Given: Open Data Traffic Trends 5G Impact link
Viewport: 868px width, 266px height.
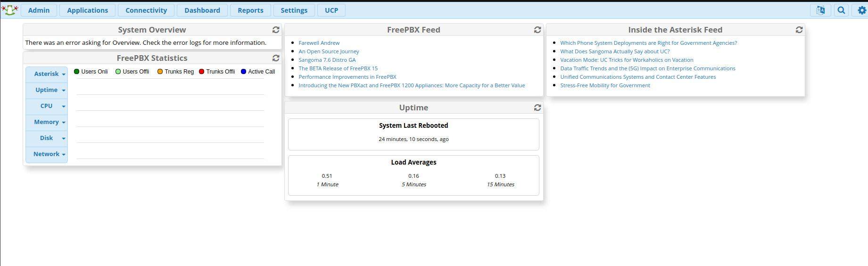Looking at the screenshot, I should 648,68.
